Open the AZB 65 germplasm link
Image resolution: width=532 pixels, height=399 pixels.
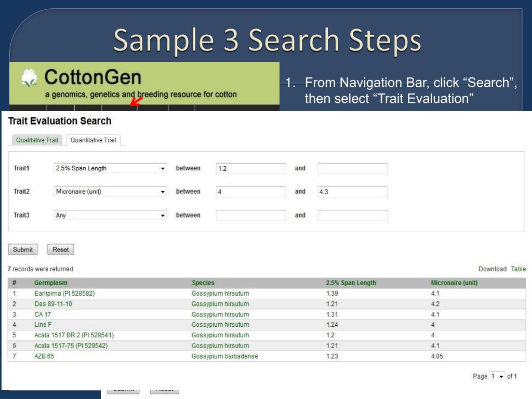point(44,356)
